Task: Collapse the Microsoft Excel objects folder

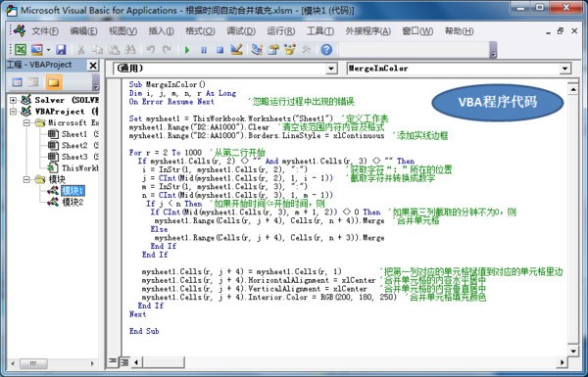Action: tap(26, 123)
